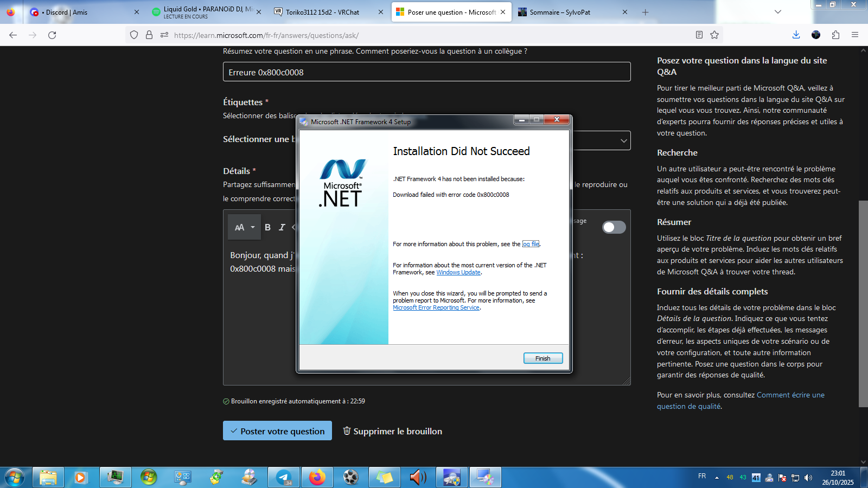The height and width of the screenshot is (488, 868).
Task: Open the Firefox downloads icon
Action: pyautogui.click(x=796, y=35)
